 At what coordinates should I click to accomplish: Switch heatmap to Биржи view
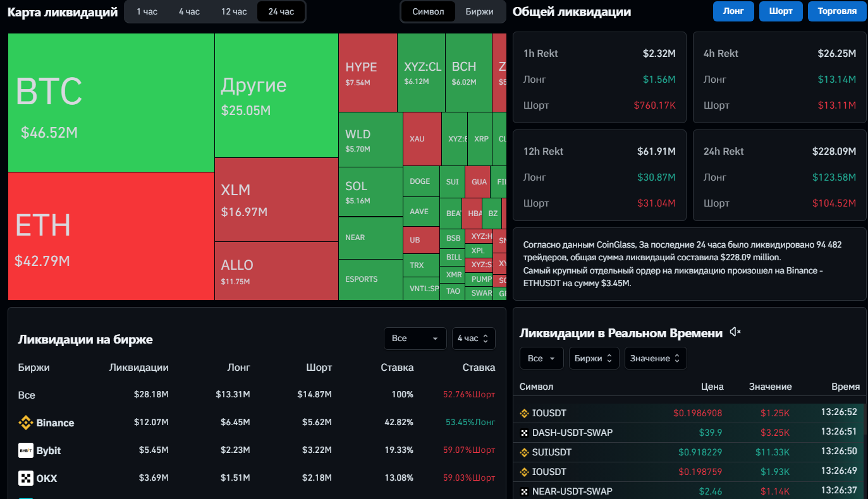[x=480, y=11]
